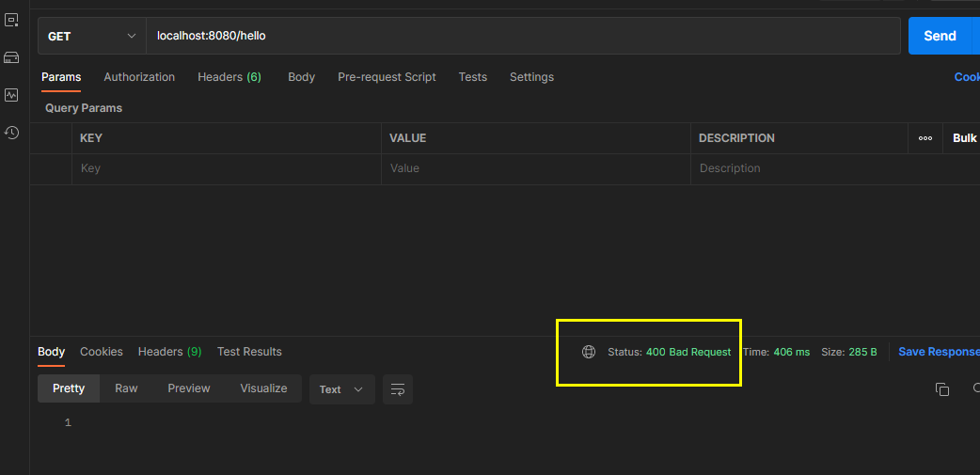Click the Key input field
This screenshot has height=475, width=980.
coord(227,168)
